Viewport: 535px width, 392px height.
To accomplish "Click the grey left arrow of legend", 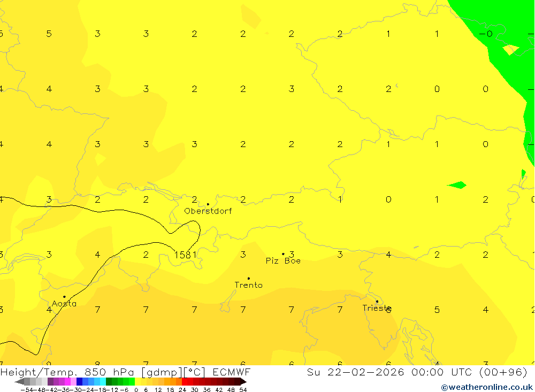I will [19, 382].
